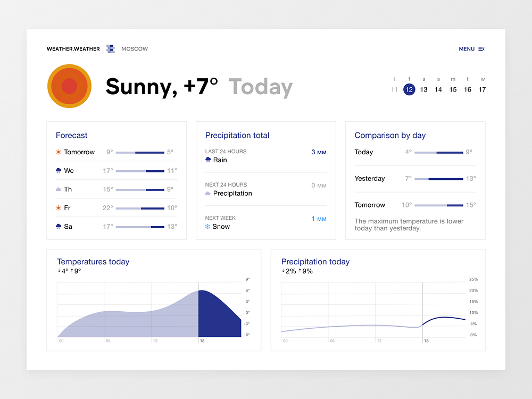This screenshot has height=399, width=532.
Task: Click the large sunny weather graphic
Action: tap(69, 86)
